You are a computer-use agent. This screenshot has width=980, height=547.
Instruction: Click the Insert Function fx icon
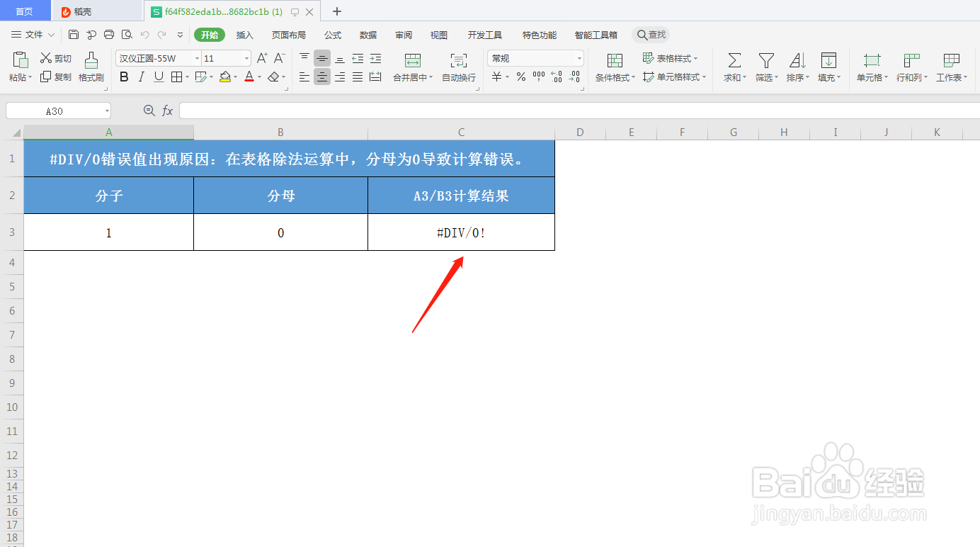[x=168, y=111]
